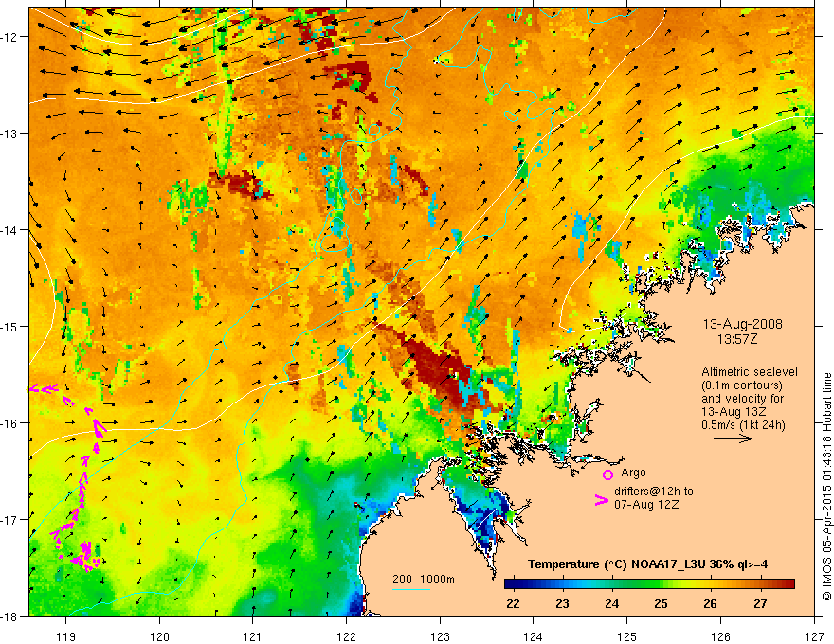Click the longitude axis label 126
This screenshot has width=834, height=644.
pyautogui.click(x=720, y=637)
